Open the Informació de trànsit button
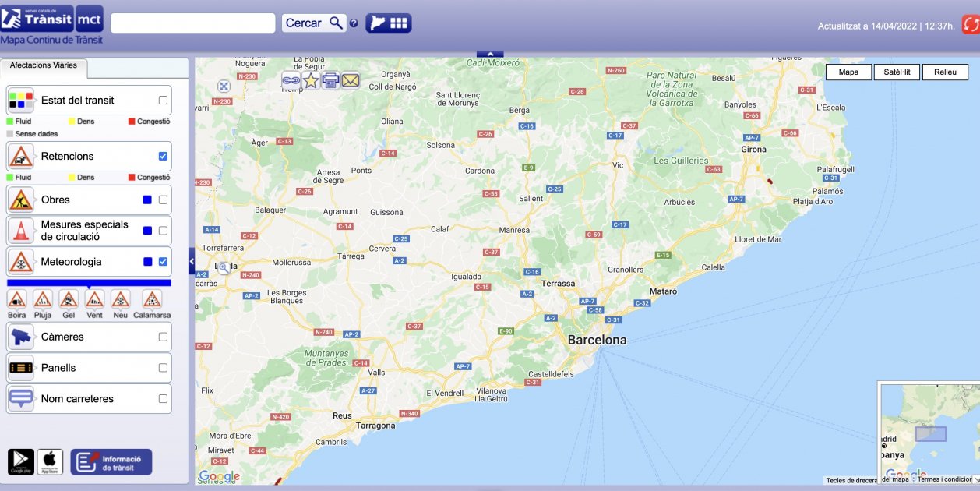980x491 pixels. click(111, 462)
